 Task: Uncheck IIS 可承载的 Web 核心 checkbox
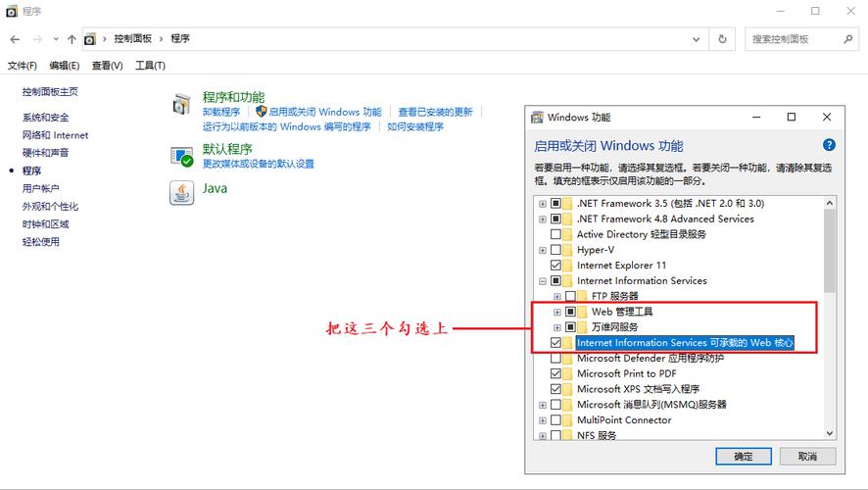click(555, 343)
